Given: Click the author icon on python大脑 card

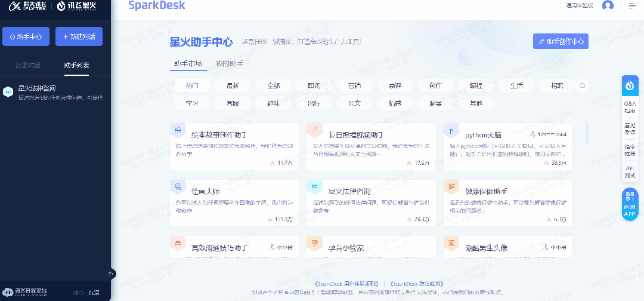Looking at the screenshot, I should 532,134.
